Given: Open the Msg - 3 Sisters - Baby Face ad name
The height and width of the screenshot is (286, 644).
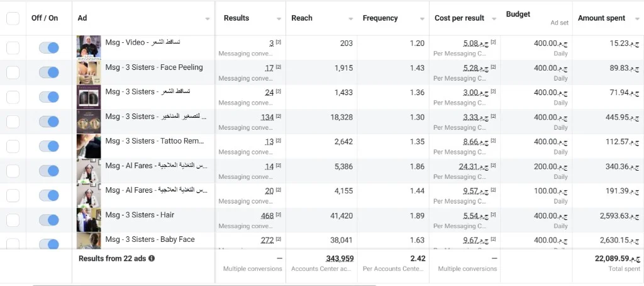Looking at the screenshot, I should pyautogui.click(x=150, y=239).
